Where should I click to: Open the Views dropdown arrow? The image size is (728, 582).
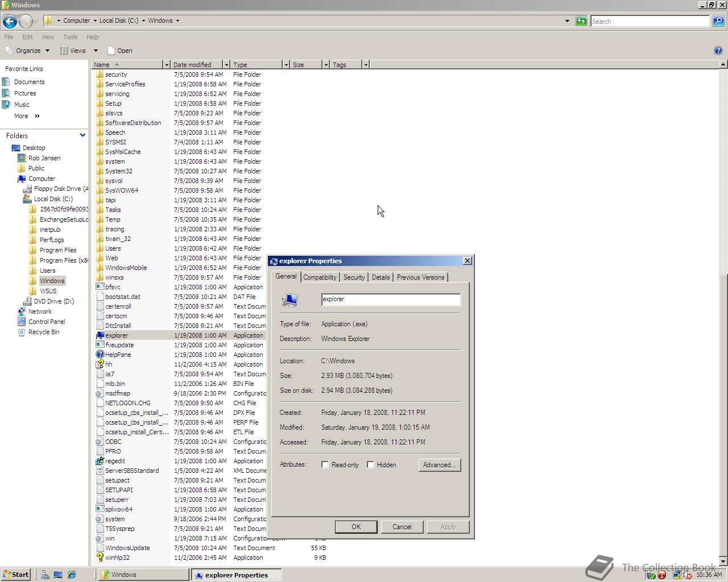click(96, 51)
